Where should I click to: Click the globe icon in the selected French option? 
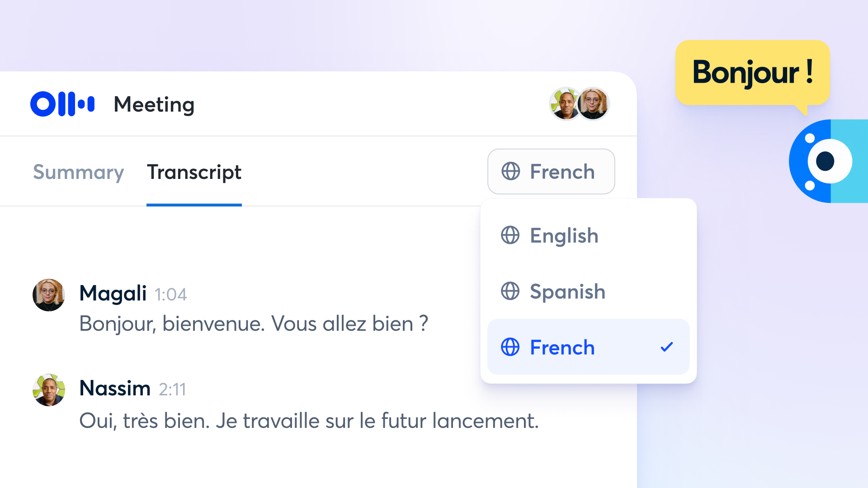(x=510, y=347)
